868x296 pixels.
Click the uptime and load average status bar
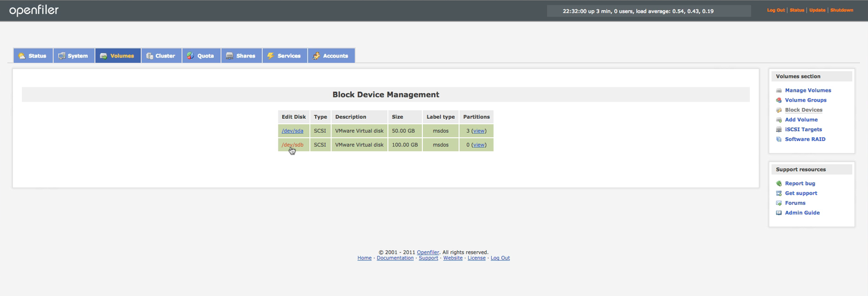(649, 11)
